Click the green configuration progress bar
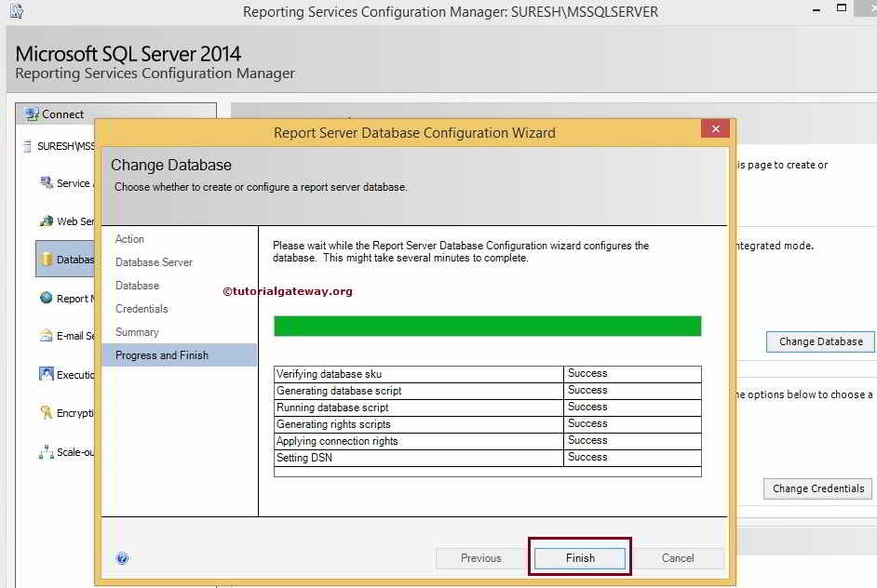The width and height of the screenshot is (877, 588). click(x=487, y=326)
